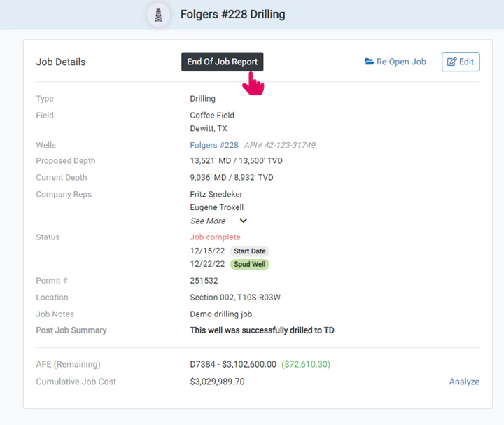The image size is (504, 425).
Task: Click the Folgers #228 Drilling page title
Action: (x=232, y=15)
